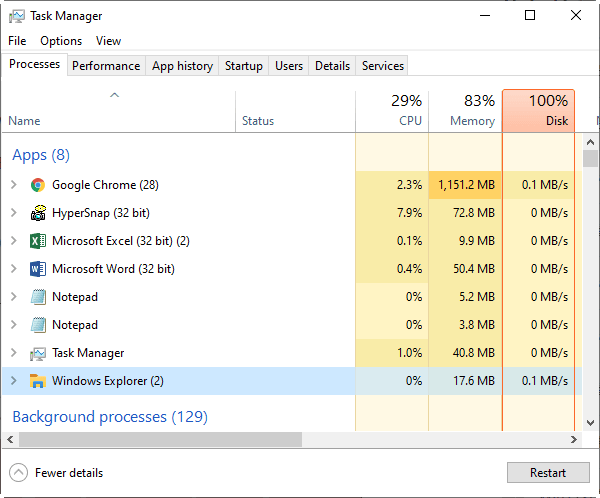Maximize the Task Manager window
The height and width of the screenshot is (498, 600).
pyautogui.click(x=530, y=15)
